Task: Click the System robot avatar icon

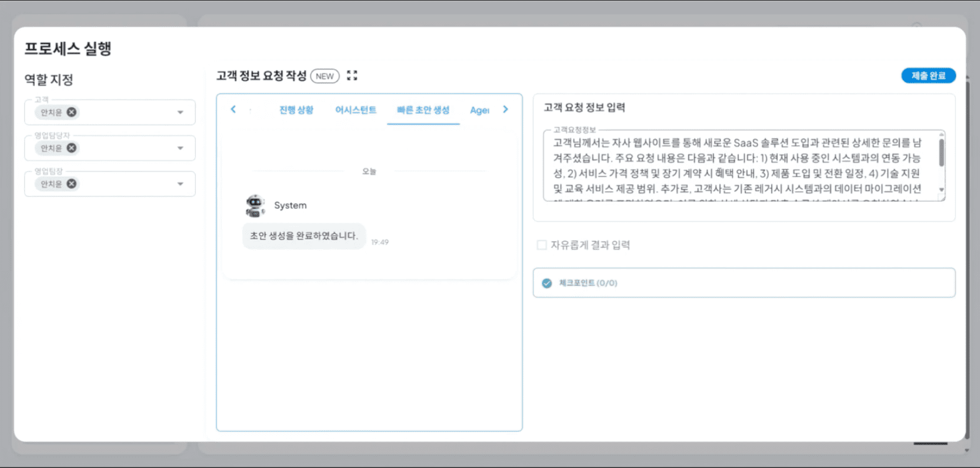Action: (255, 206)
